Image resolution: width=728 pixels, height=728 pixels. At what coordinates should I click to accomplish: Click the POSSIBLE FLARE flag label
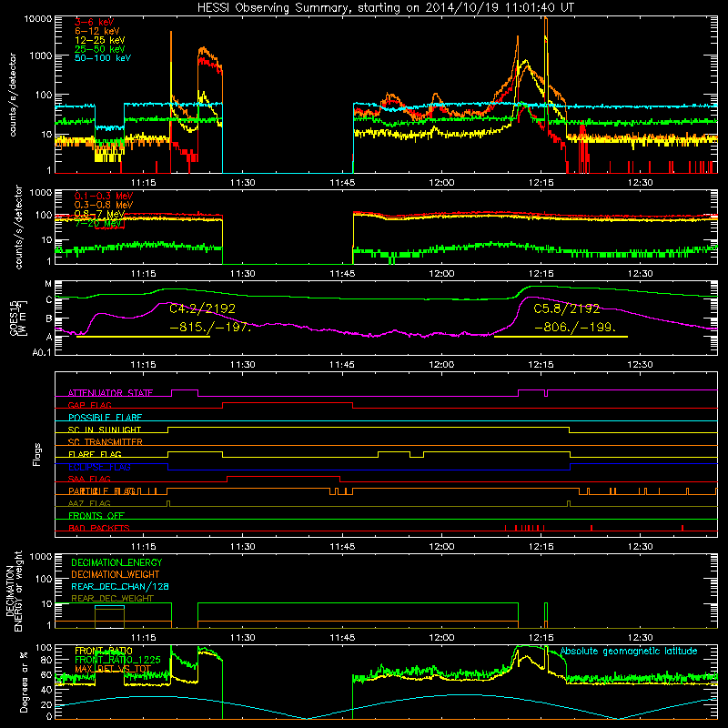105,418
